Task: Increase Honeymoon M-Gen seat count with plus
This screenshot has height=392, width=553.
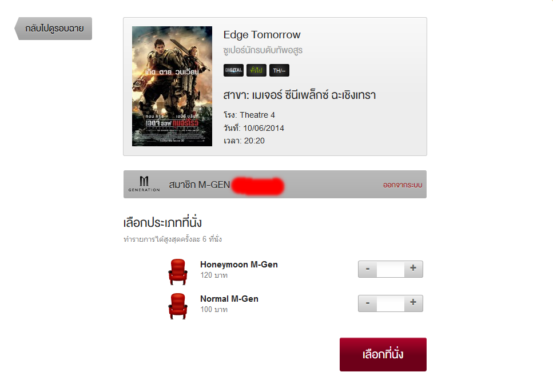Action: click(x=413, y=269)
